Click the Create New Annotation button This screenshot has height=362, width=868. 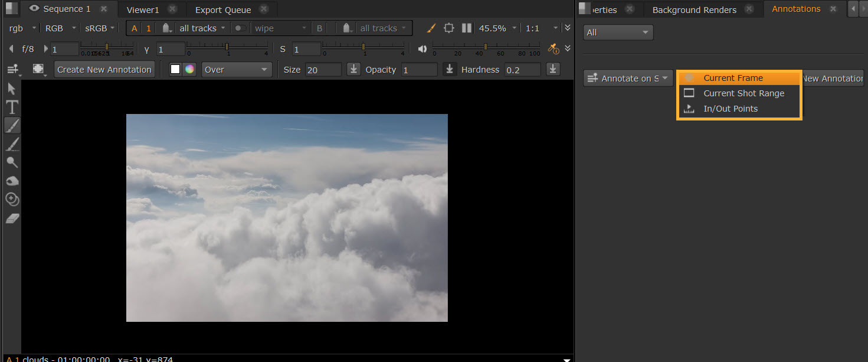[x=104, y=70]
